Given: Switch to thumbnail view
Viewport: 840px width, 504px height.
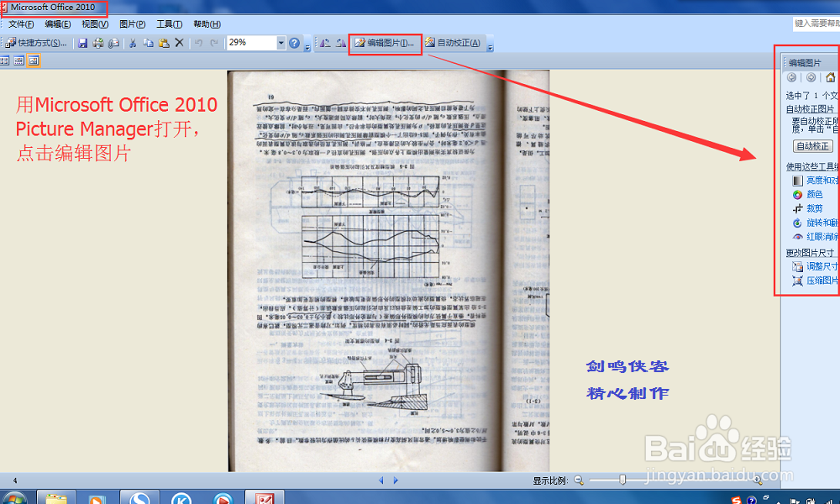Looking at the screenshot, I should (x=4, y=61).
